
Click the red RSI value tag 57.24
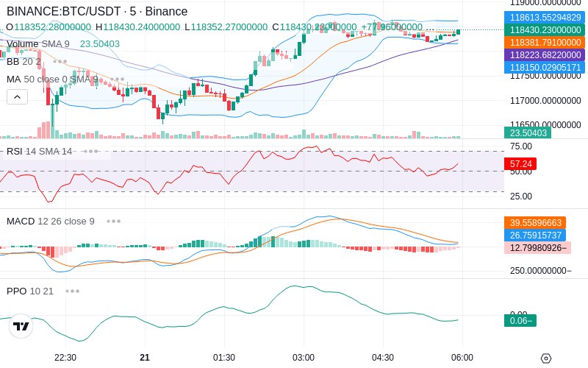[x=520, y=163]
